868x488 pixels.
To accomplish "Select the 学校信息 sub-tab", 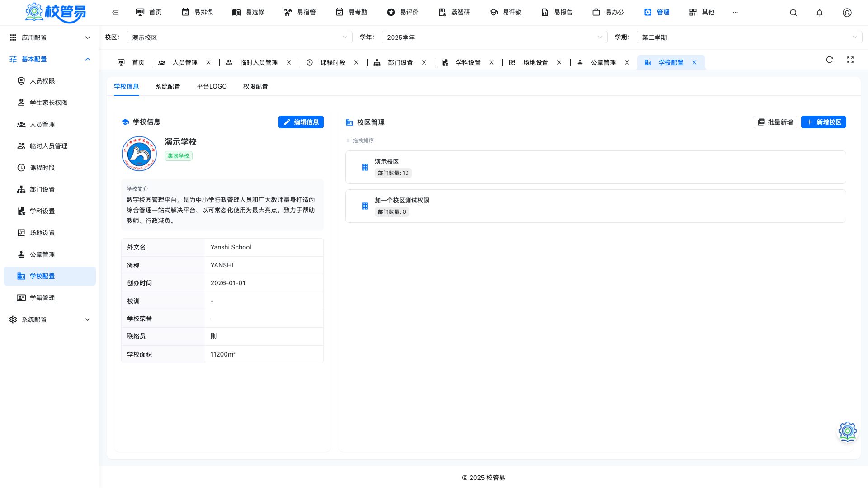I will 127,86.
